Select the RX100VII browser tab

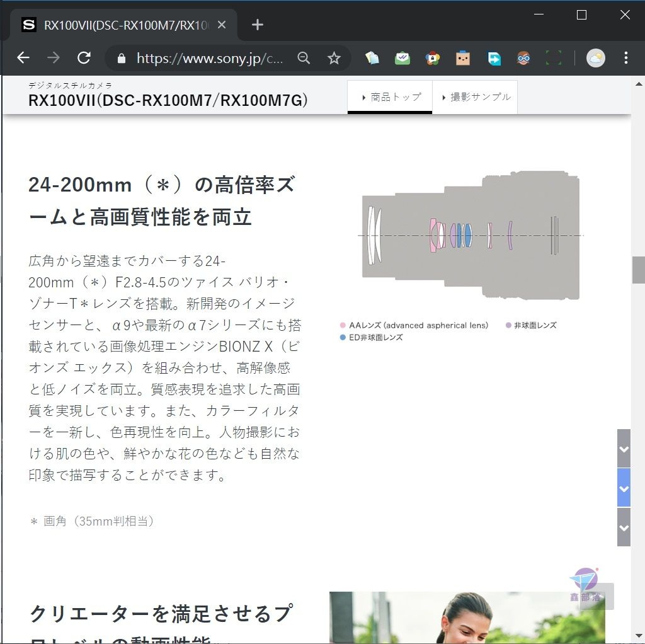coord(123,25)
